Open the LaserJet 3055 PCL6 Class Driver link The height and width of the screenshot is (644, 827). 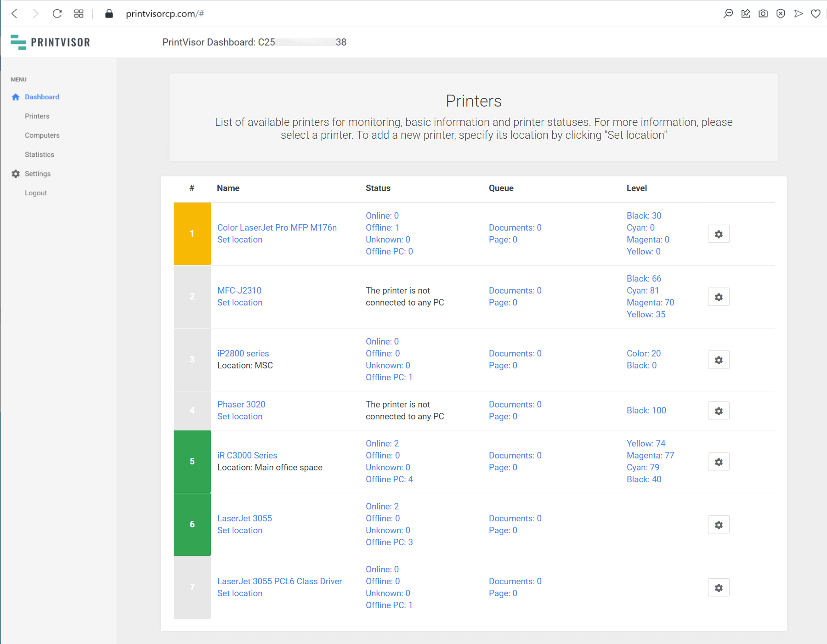click(x=279, y=582)
